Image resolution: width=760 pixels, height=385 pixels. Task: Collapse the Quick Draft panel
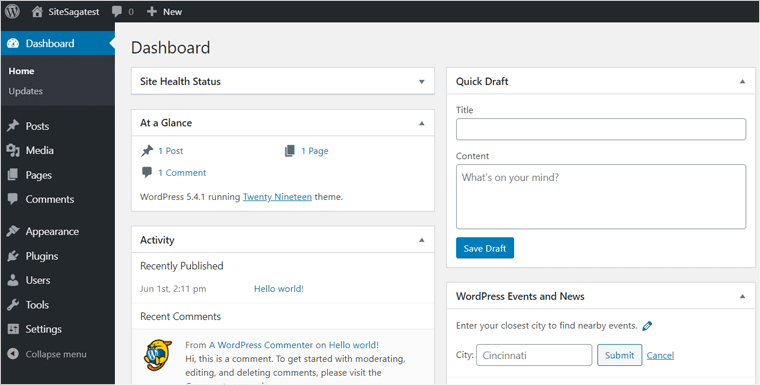pos(742,81)
